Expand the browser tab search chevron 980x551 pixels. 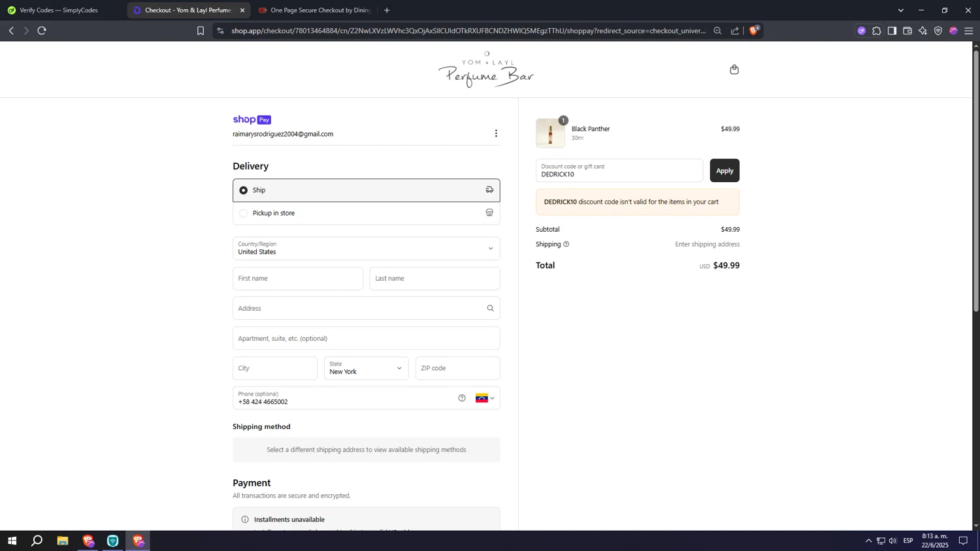(x=901, y=10)
